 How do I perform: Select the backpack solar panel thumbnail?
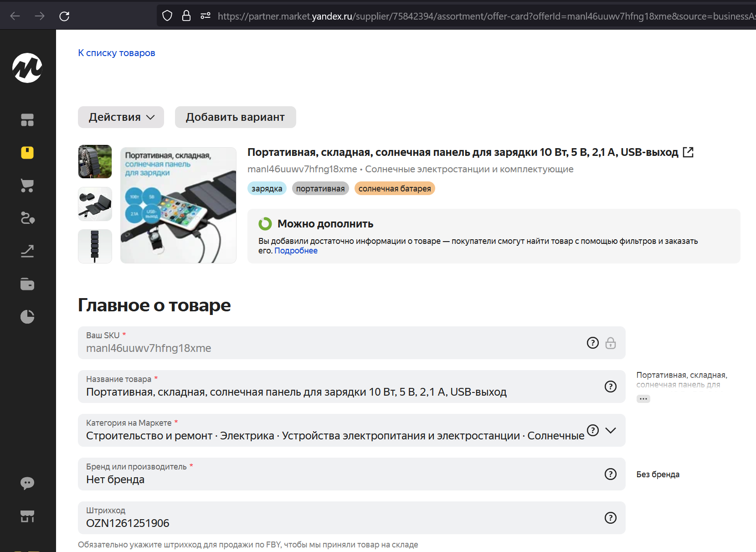(x=95, y=162)
